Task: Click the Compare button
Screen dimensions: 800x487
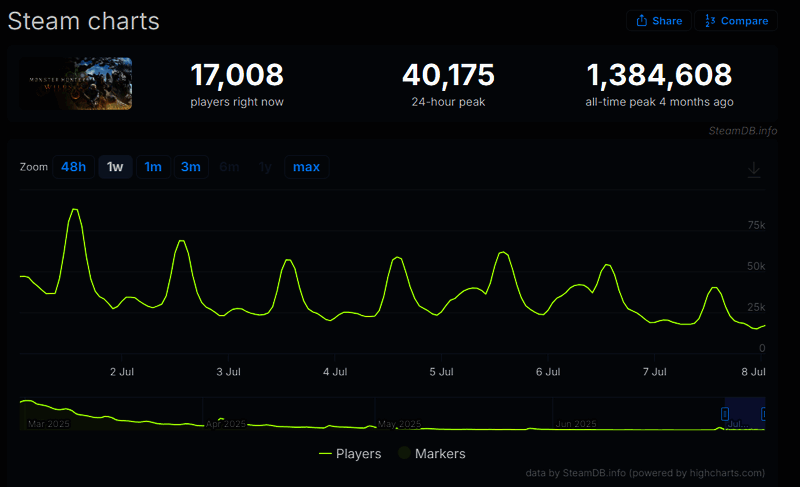Action: pyautogui.click(x=738, y=21)
